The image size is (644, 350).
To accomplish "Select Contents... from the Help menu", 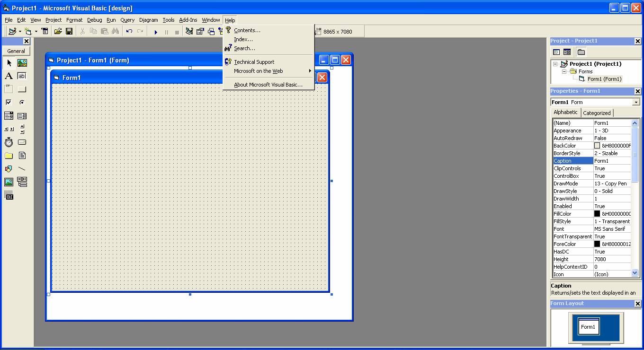I will [x=247, y=30].
